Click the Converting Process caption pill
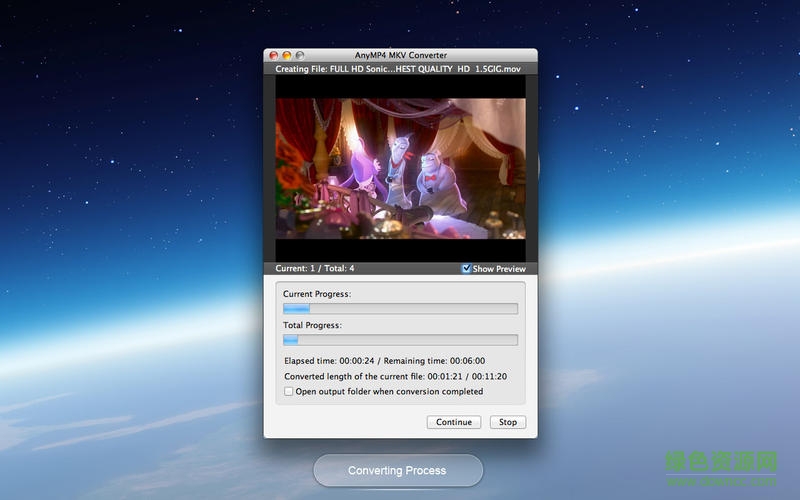This screenshot has height=500, width=800. [397, 470]
